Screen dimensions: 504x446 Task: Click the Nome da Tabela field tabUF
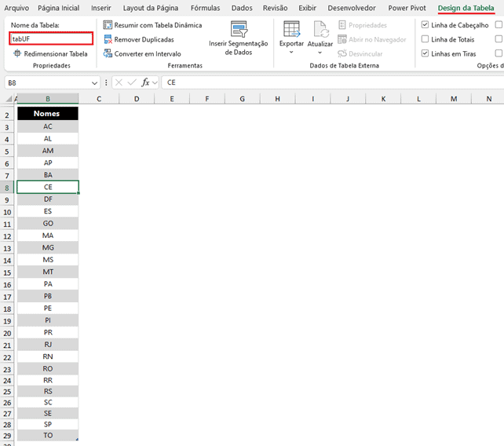(x=51, y=38)
